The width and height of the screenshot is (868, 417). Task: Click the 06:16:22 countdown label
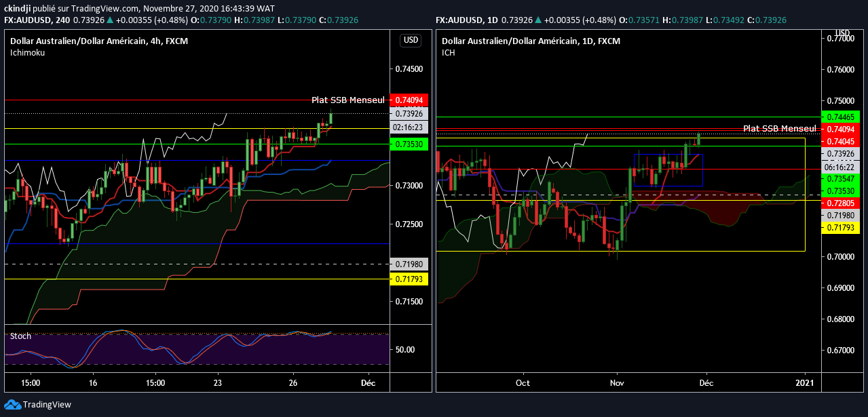(840, 166)
